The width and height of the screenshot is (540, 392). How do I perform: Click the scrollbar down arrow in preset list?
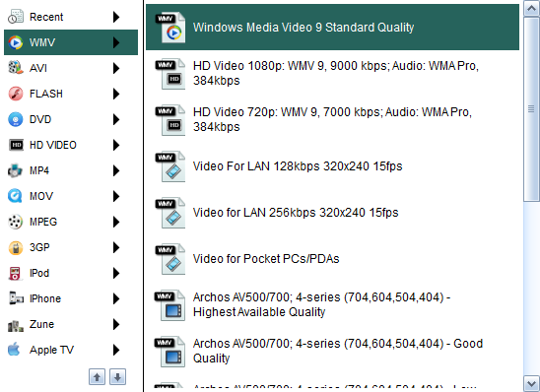point(531,383)
